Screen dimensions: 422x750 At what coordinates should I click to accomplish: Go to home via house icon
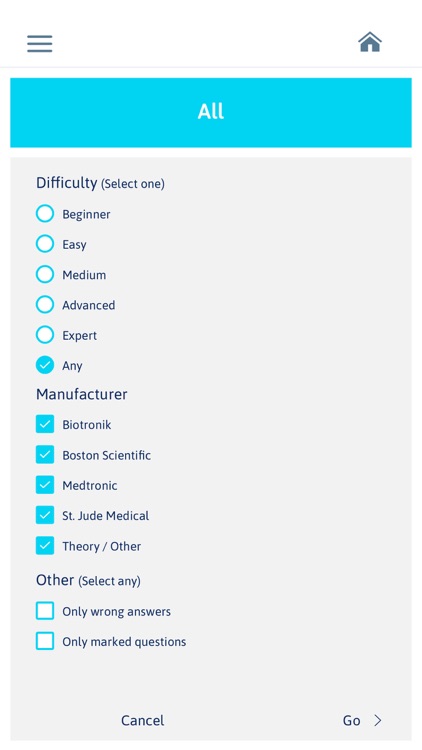pos(370,42)
